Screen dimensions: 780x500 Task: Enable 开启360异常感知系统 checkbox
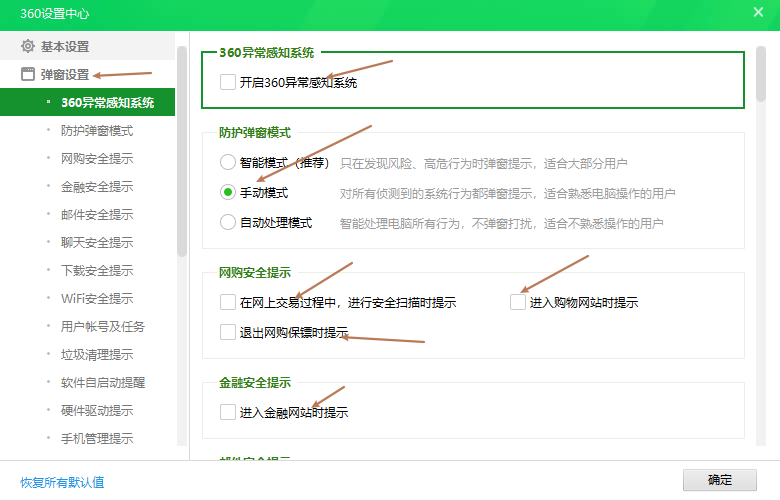[x=228, y=82]
